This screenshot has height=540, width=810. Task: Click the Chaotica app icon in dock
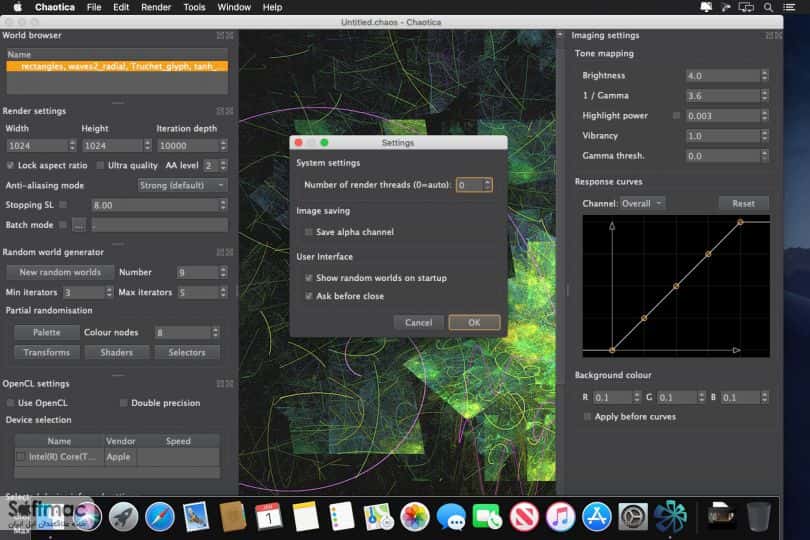click(x=670, y=516)
